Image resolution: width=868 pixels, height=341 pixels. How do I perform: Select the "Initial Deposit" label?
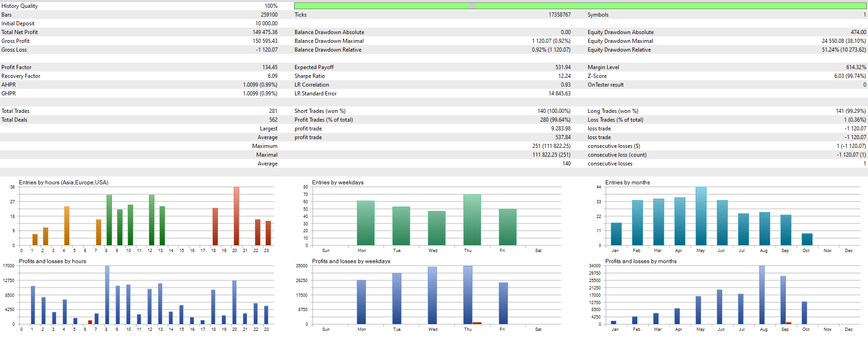(18, 24)
